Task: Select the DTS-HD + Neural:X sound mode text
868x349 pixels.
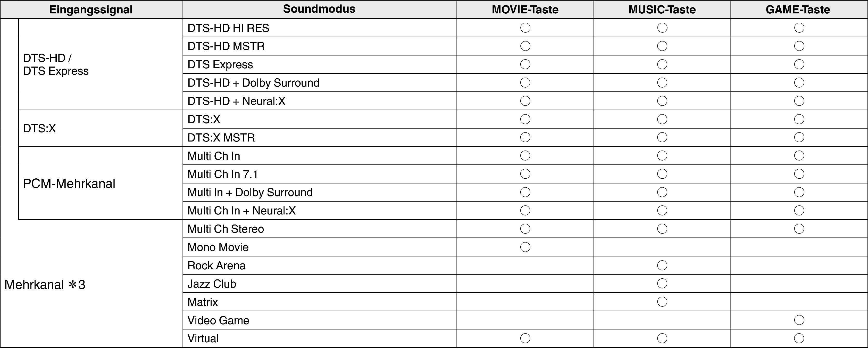Action: (x=236, y=101)
